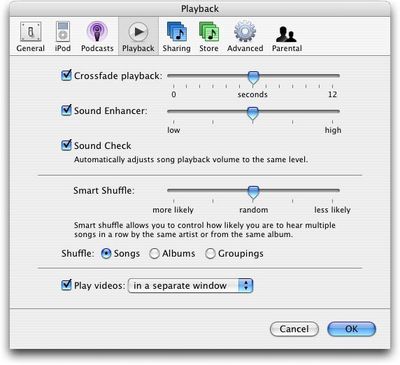This screenshot has width=400, height=365.
Task: Click the Cancel button
Action: point(294,329)
